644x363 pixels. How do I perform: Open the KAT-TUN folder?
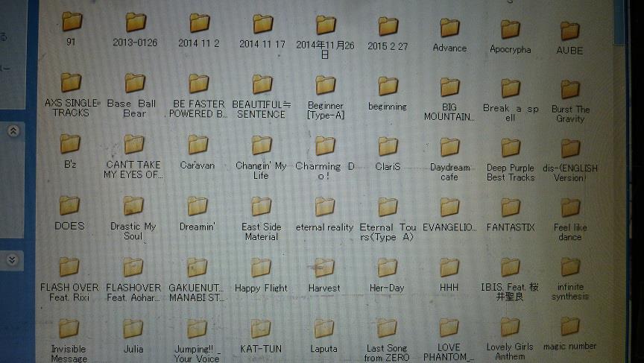point(260,329)
